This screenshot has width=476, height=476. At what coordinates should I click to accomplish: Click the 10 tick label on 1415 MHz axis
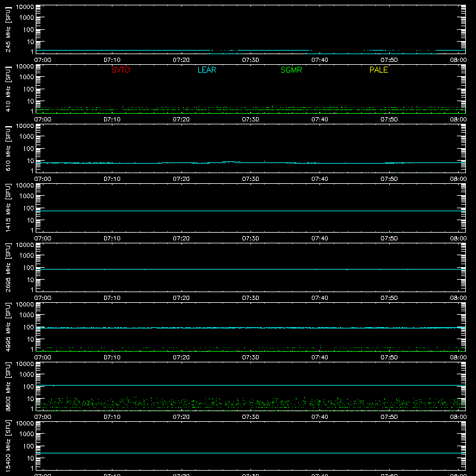point(30,220)
